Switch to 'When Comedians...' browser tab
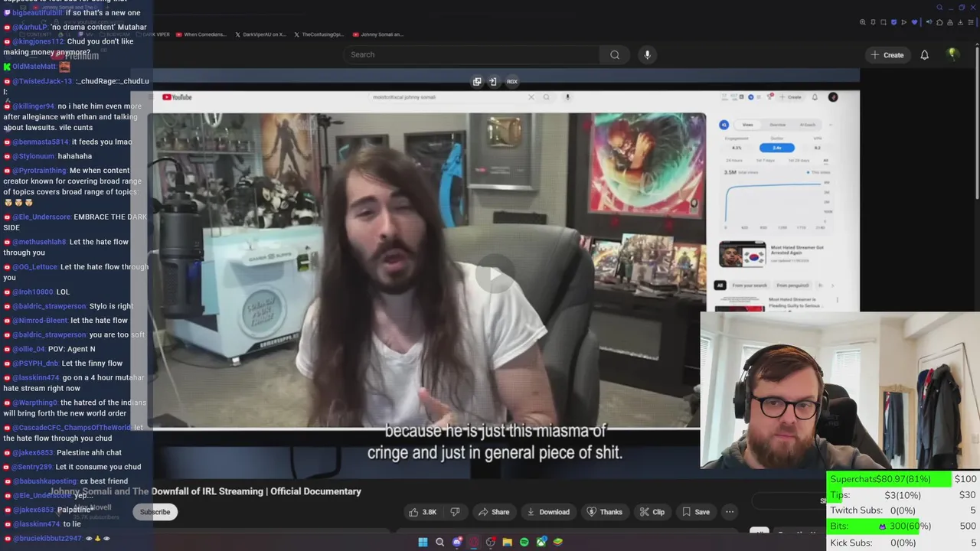This screenshot has height=551, width=980. pos(201,34)
